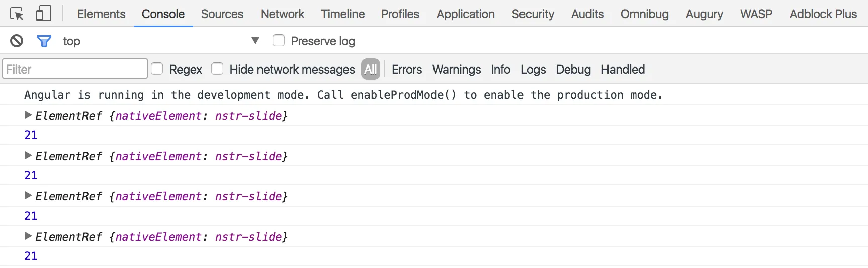Expand the second ElementRef object arrow

click(28, 156)
